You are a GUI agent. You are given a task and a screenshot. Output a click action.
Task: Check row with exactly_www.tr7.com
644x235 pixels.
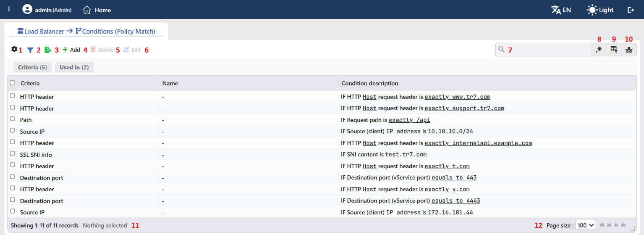point(13,96)
